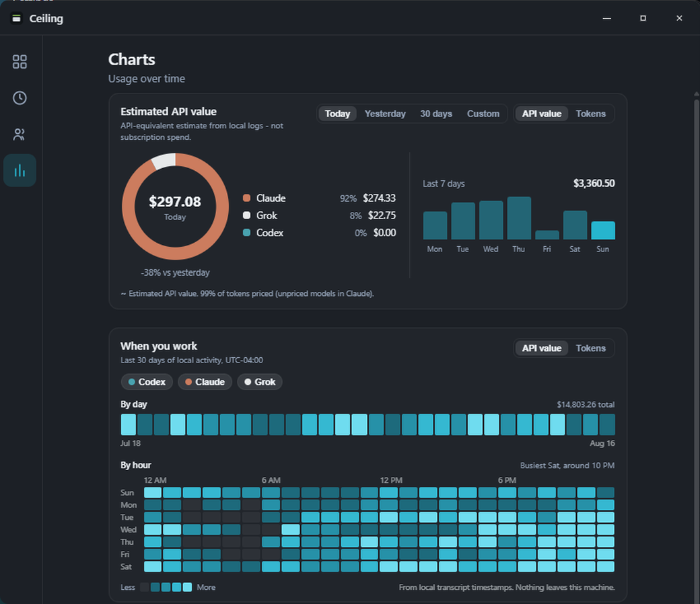Image resolution: width=700 pixels, height=604 pixels.
Task: Close the Ceiling window
Action: click(679, 18)
